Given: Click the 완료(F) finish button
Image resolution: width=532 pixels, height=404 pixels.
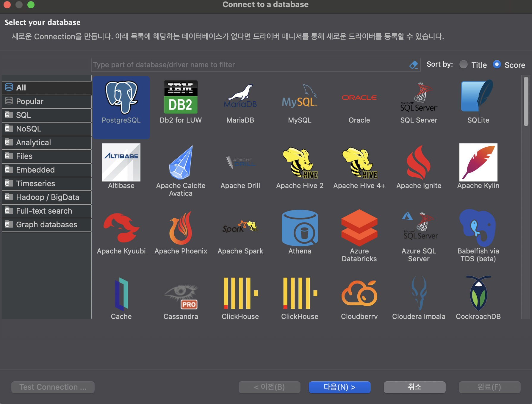Looking at the screenshot, I should pyautogui.click(x=490, y=387).
